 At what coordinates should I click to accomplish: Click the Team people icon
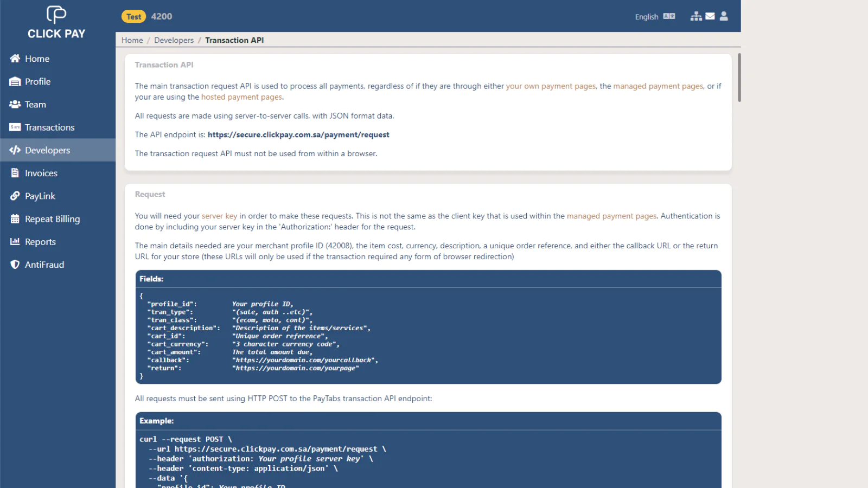pyautogui.click(x=15, y=104)
